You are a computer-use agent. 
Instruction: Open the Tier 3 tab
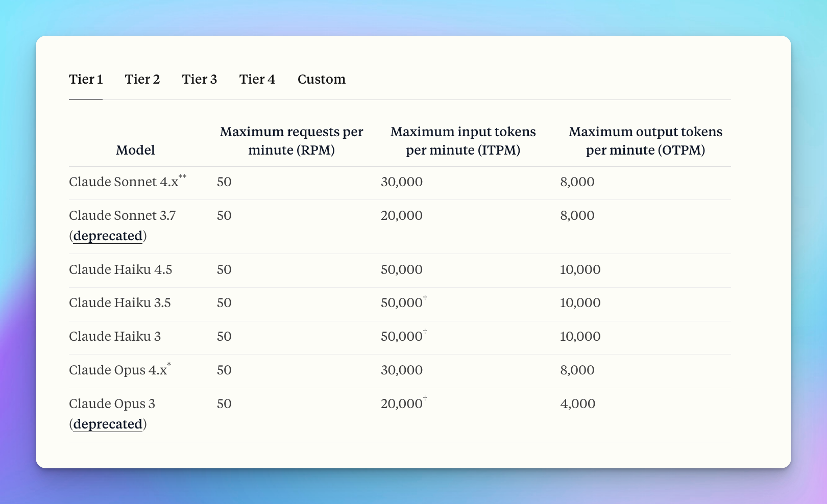coord(200,80)
